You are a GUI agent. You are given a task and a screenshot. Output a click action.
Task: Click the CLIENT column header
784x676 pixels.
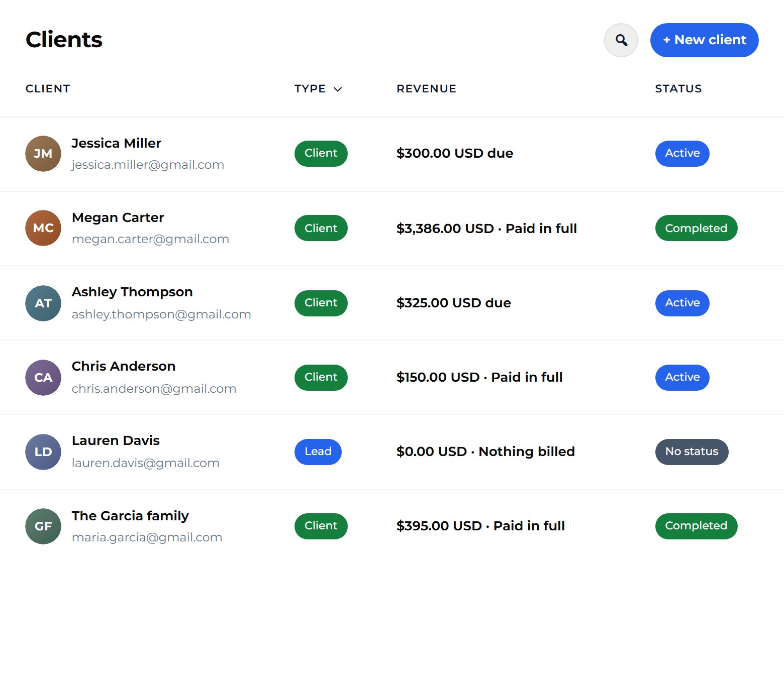point(48,89)
